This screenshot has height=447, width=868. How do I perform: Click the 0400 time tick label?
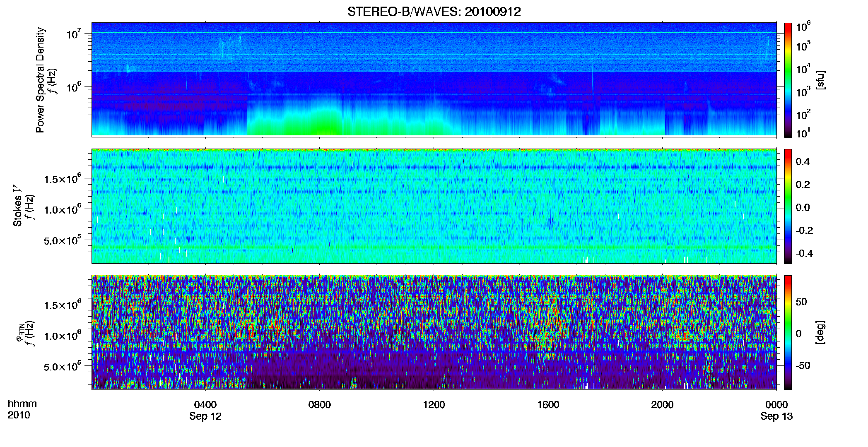point(205,404)
